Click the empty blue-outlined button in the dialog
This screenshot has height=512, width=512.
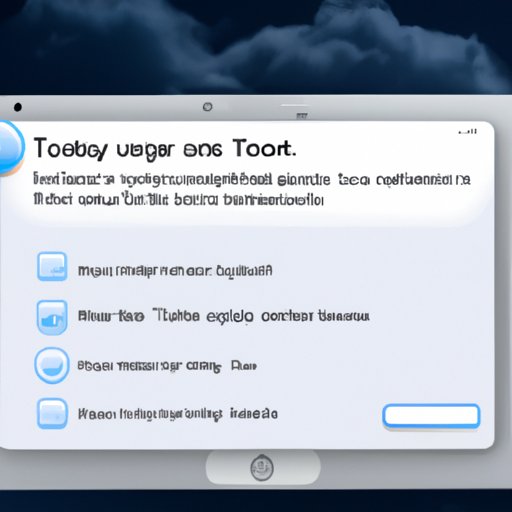[431, 416]
